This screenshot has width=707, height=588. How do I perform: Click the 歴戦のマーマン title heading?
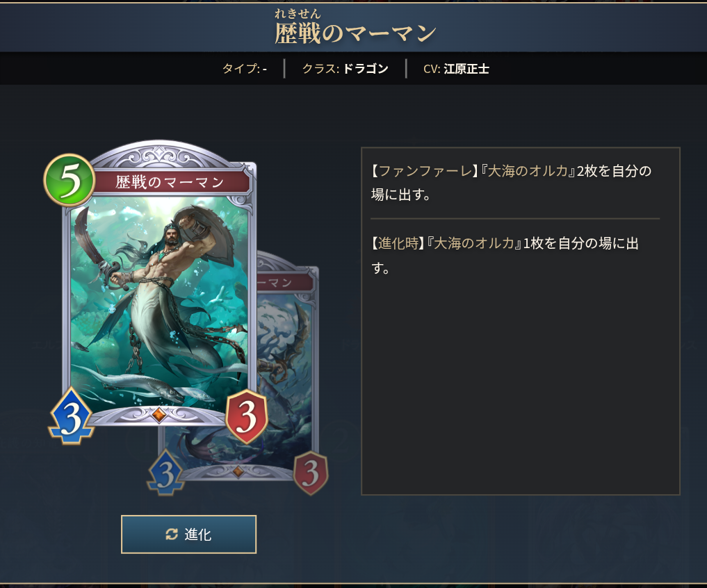(355, 33)
